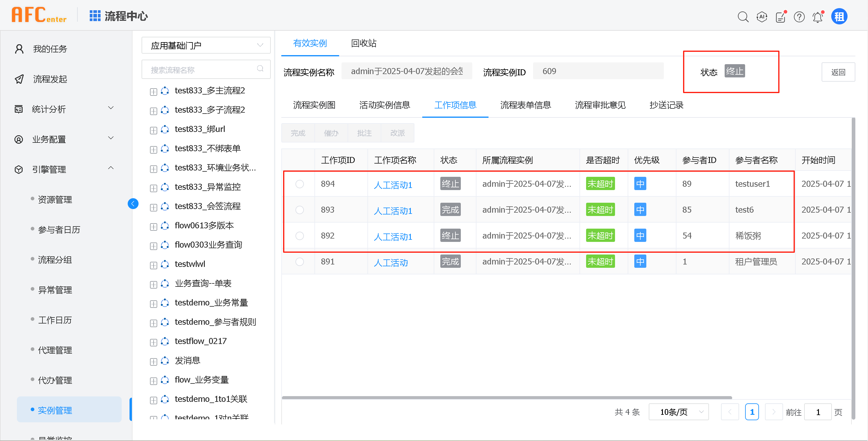Select radio button for work item 893
Viewport: 868px width, 441px height.
(x=299, y=210)
